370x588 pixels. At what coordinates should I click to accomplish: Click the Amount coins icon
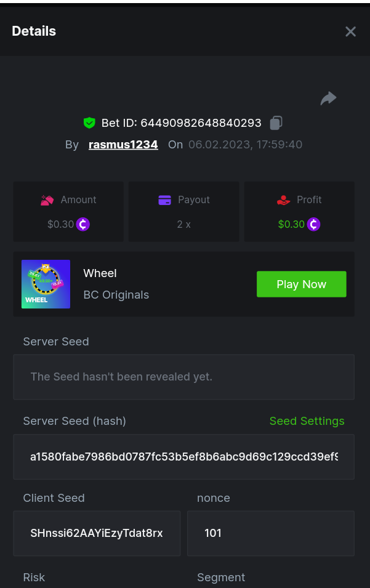click(x=47, y=200)
